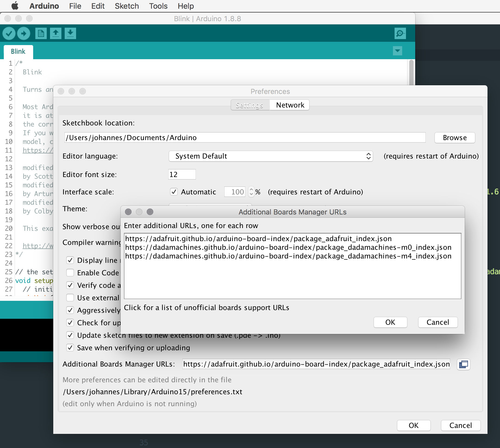Click the 'void setup' code on line 26

coord(34,280)
